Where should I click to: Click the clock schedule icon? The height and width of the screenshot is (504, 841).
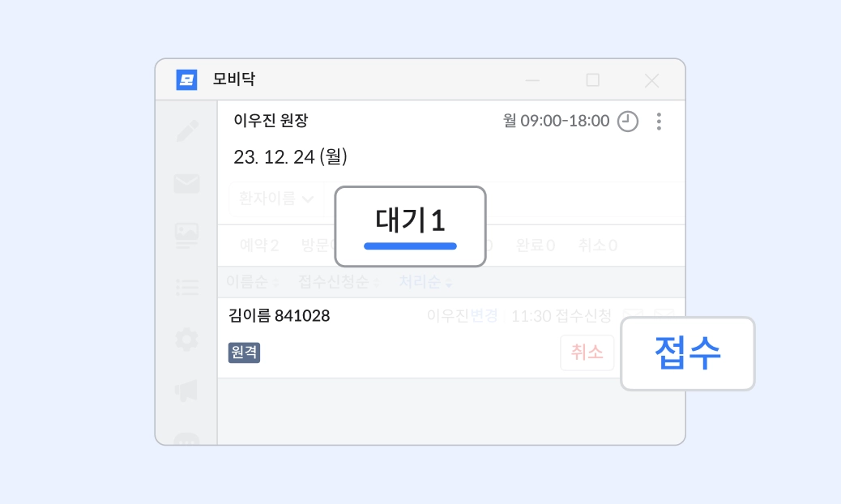coord(628,122)
